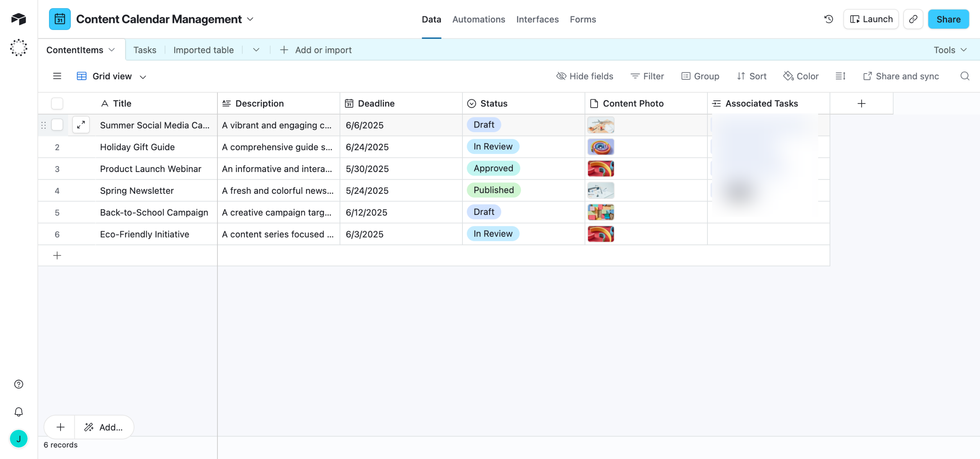The width and height of the screenshot is (980, 459).
Task: Click the blue Share button
Action: [x=948, y=19]
